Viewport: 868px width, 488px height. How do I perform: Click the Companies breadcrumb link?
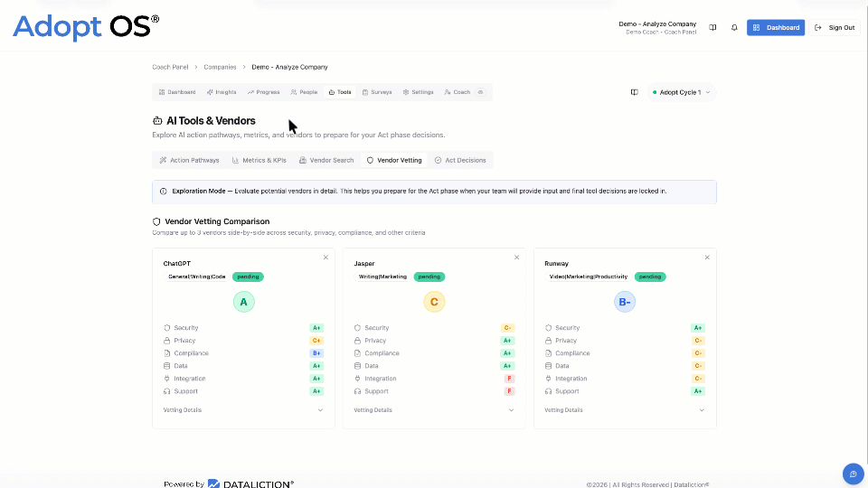coord(220,67)
